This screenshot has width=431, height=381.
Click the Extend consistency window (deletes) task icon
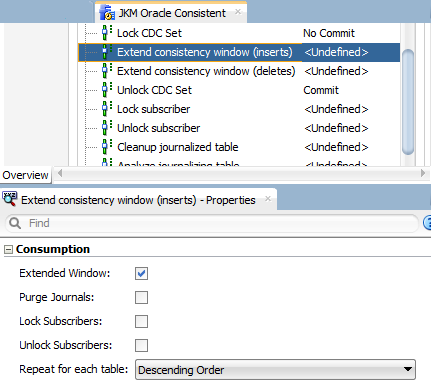(x=106, y=71)
